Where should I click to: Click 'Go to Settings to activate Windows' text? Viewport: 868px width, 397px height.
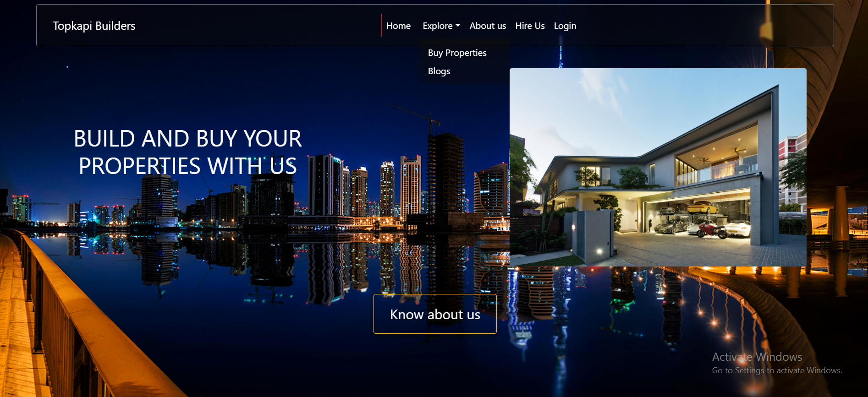(x=777, y=370)
